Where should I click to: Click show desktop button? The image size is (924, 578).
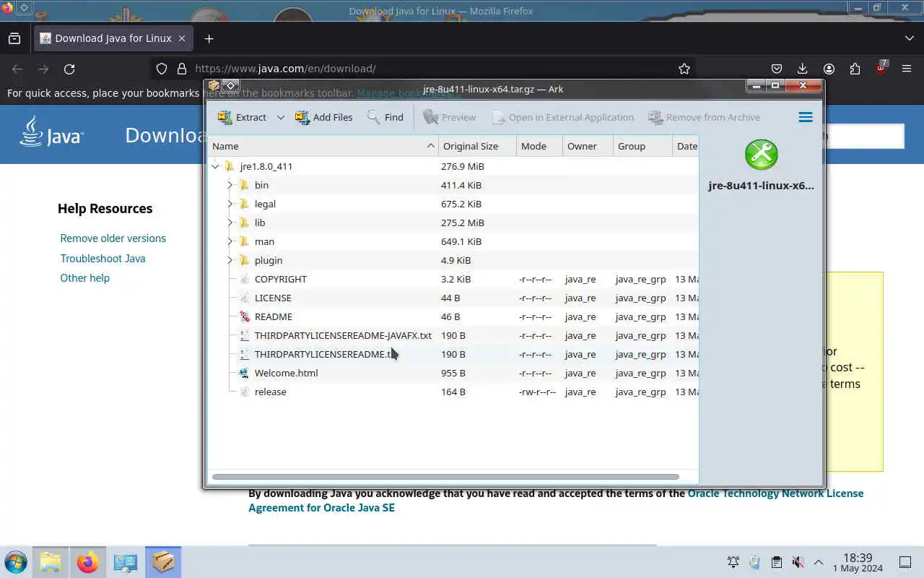point(905,562)
